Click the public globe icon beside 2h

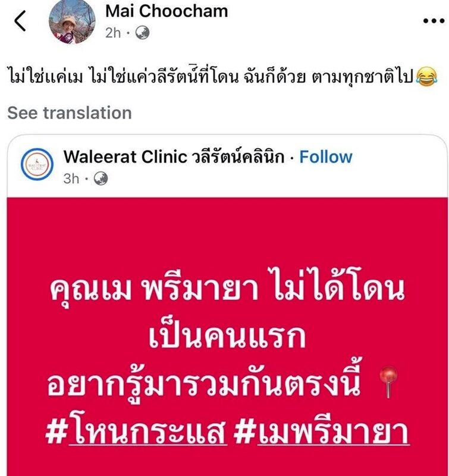(142, 33)
